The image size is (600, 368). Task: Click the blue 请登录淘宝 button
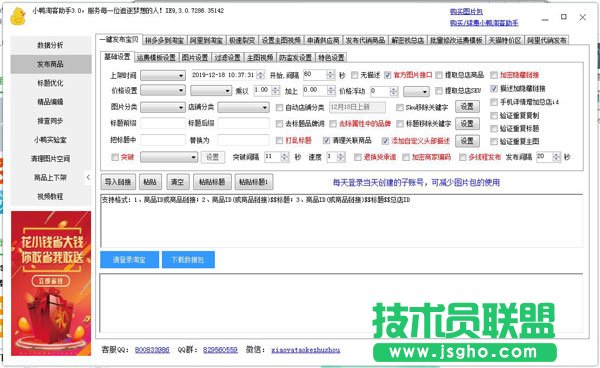pos(129,260)
